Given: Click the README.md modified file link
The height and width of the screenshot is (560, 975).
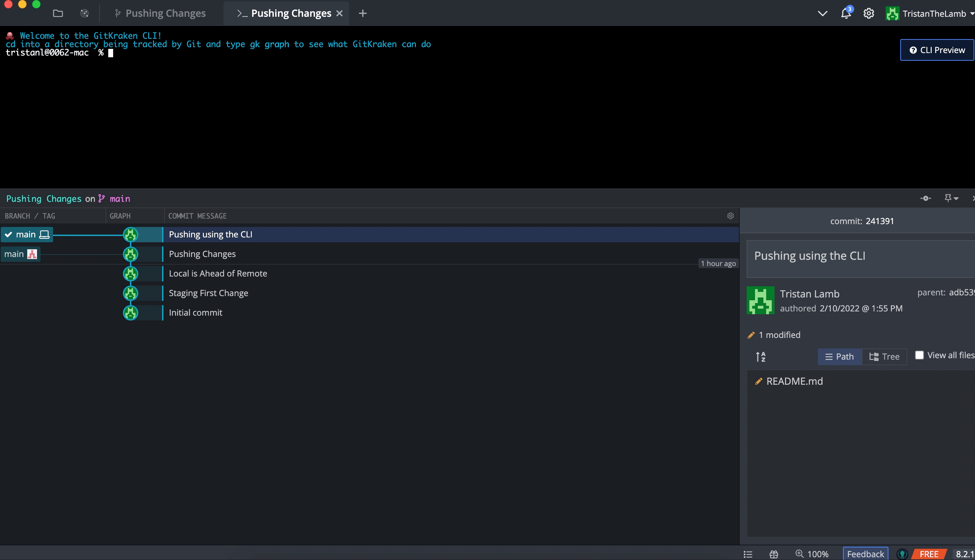Looking at the screenshot, I should (794, 381).
